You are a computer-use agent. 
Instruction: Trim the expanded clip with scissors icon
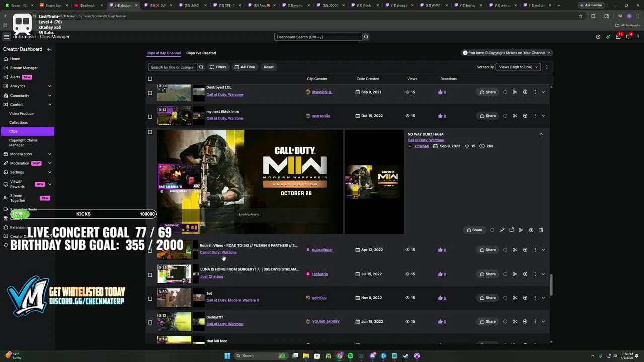tap(521, 230)
